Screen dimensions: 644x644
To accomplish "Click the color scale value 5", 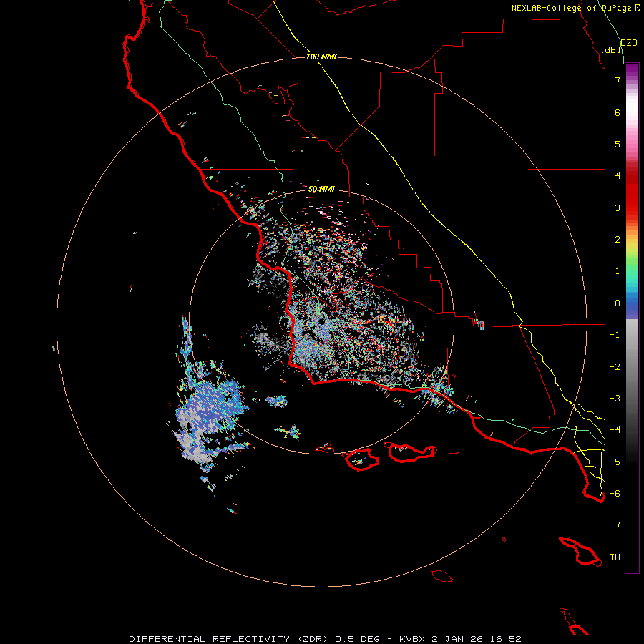I will click(x=618, y=144).
